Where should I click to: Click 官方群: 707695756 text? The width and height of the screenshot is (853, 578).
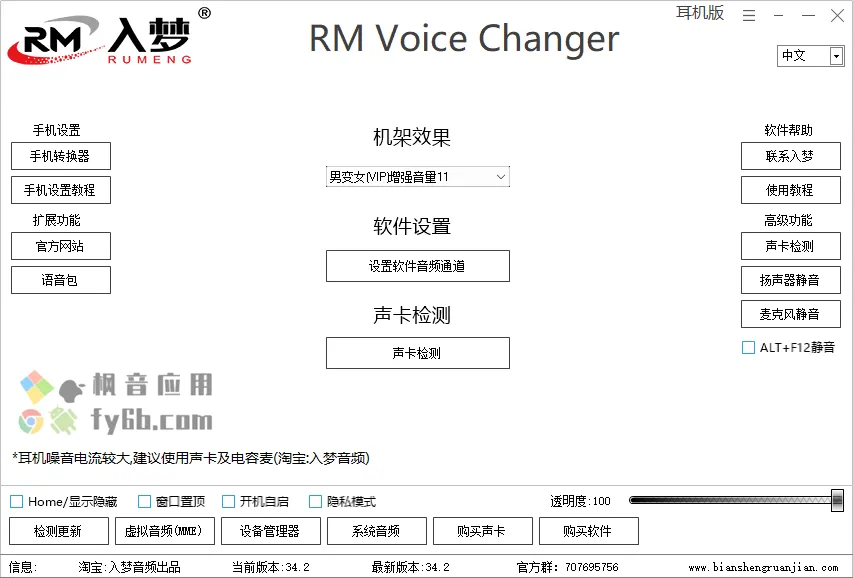click(567, 567)
